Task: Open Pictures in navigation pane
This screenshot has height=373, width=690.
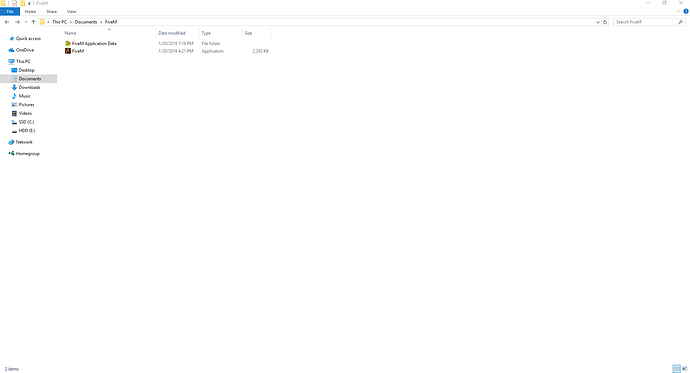Action: click(x=26, y=105)
